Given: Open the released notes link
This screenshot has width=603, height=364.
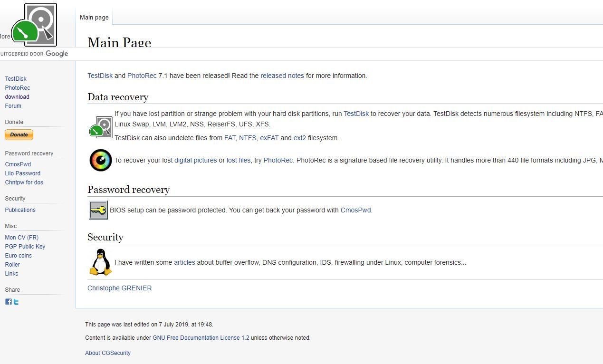Looking at the screenshot, I should (x=282, y=76).
